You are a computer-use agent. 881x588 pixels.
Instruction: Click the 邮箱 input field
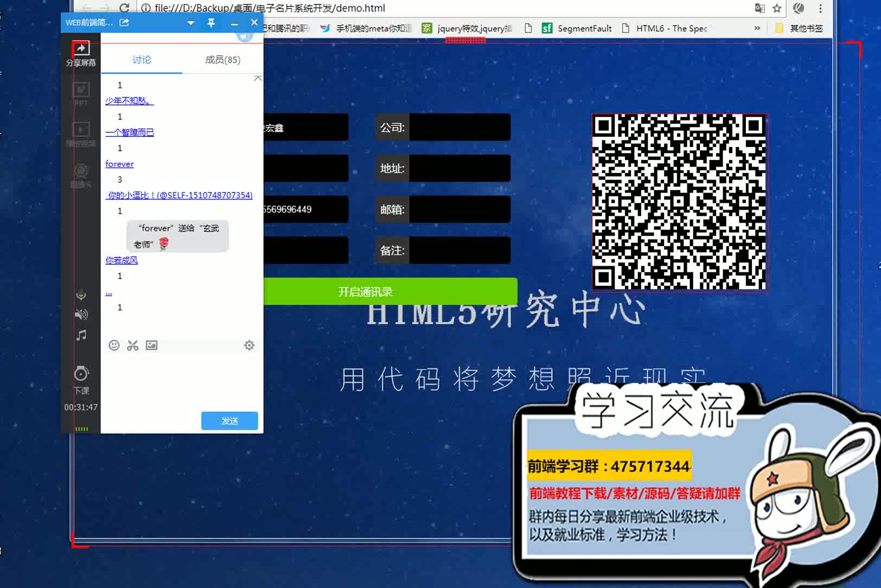click(459, 209)
